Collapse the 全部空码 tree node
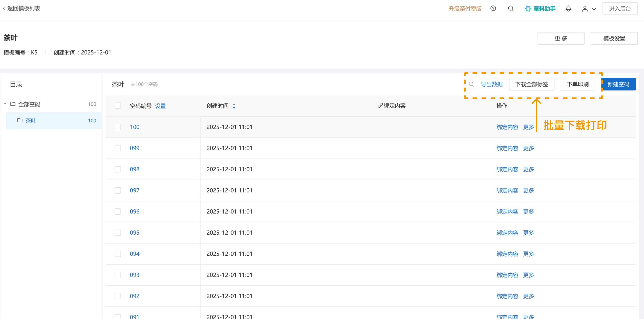The width and height of the screenshot is (644, 319). pyautogui.click(x=5, y=104)
